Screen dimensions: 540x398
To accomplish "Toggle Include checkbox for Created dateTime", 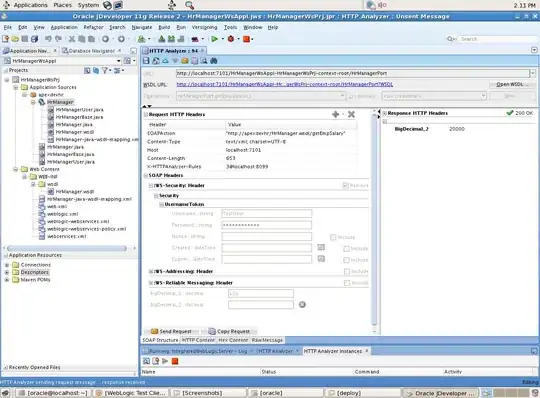I will pyautogui.click(x=346, y=249).
